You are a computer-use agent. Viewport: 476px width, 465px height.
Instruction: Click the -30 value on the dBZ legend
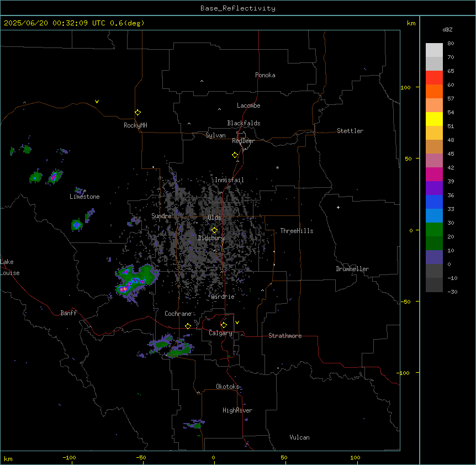452,292
